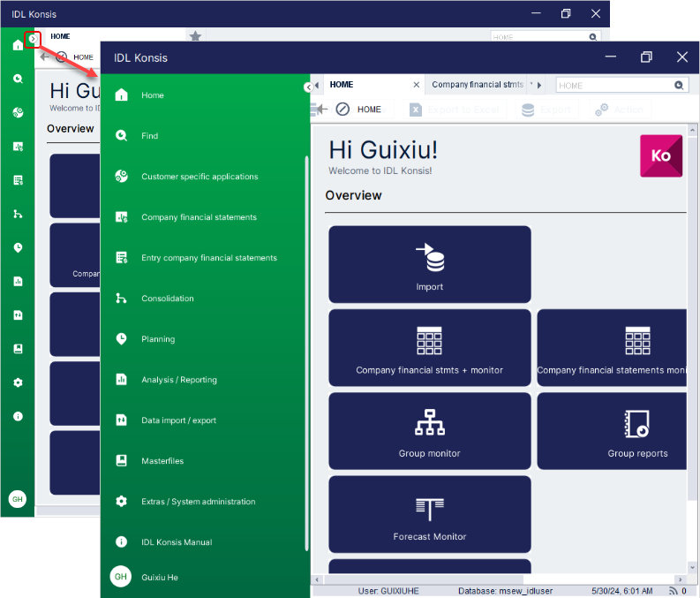Click GH avatar in back window sidebar
Image resolution: width=700 pixels, height=598 pixels.
click(18, 499)
